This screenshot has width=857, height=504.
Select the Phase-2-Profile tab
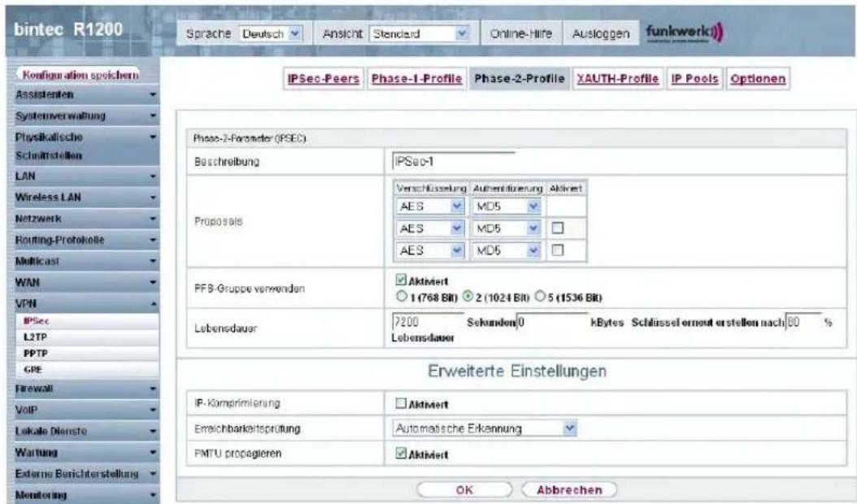pos(520,79)
